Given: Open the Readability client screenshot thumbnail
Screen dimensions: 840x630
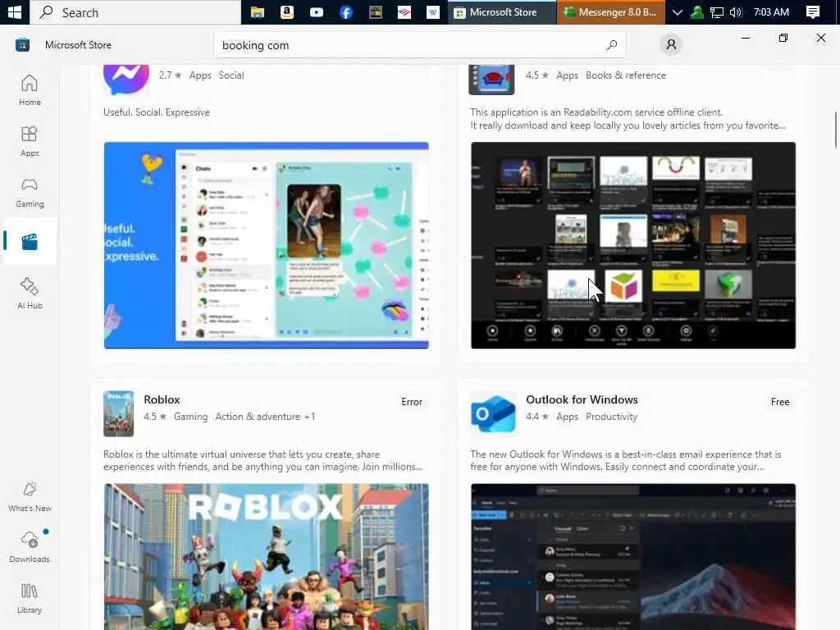Looking at the screenshot, I should (x=633, y=245).
